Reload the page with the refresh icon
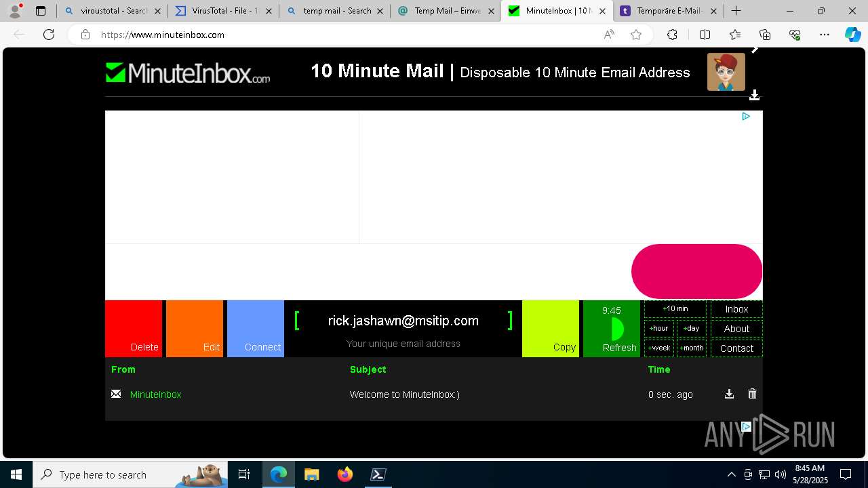 click(49, 35)
